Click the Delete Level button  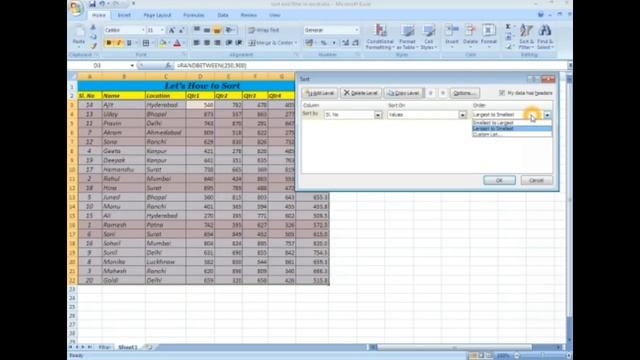click(x=361, y=93)
